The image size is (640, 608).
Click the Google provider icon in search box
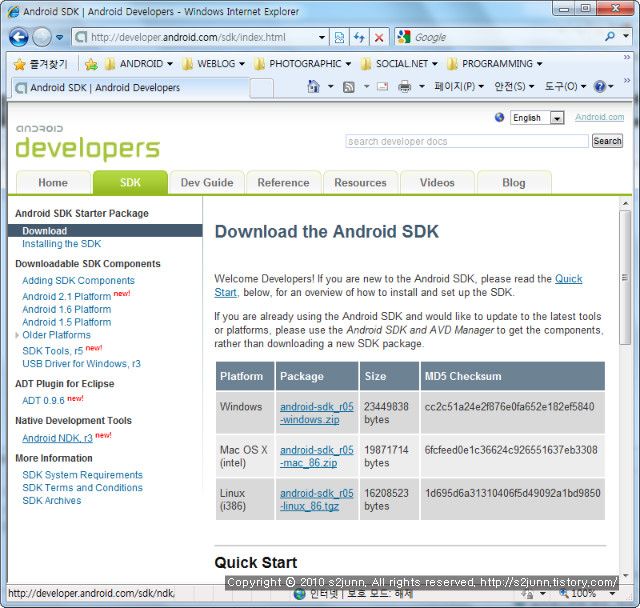(x=403, y=37)
